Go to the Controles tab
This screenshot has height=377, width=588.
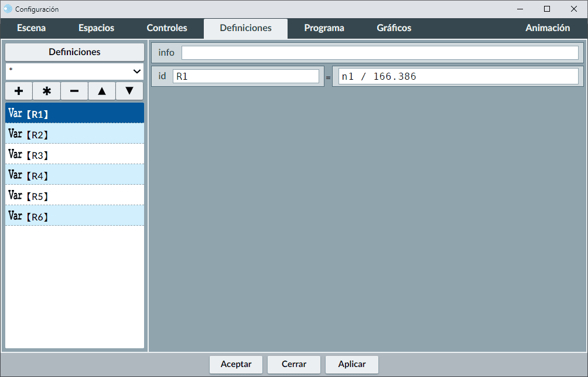coord(167,28)
